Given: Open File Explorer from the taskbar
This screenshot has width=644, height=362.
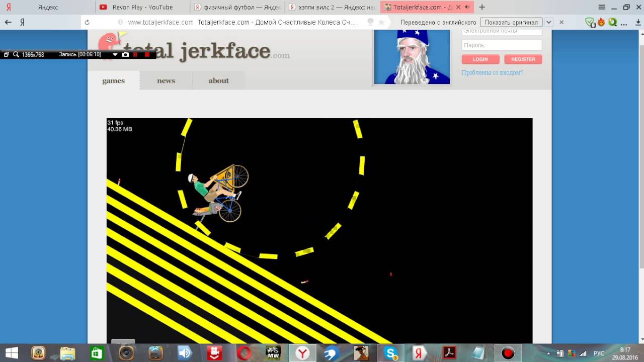Looking at the screenshot, I should point(67,353).
